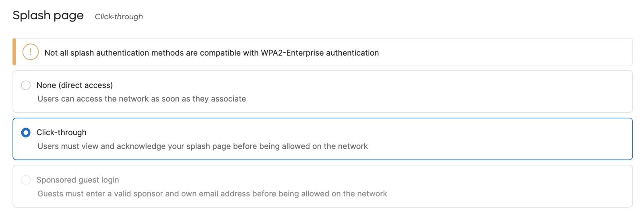Image resolution: width=644 pixels, height=212 pixels.
Task: Click the WPA2-Enterprise compatibility warning message
Action: 211,53
